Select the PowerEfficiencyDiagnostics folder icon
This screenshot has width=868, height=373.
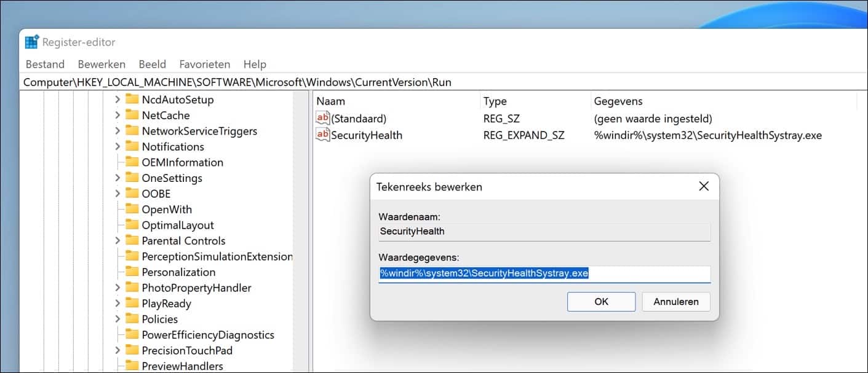pyautogui.click(x=133, y=334)
